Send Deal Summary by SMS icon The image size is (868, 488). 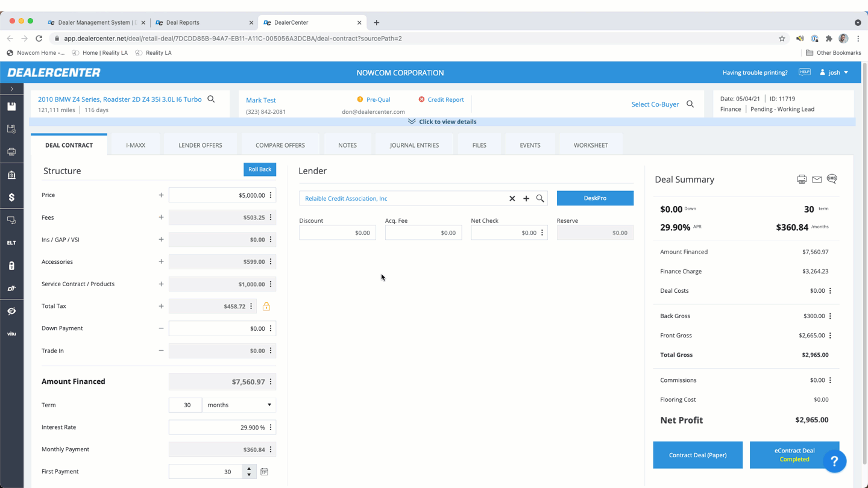(832, 178)
